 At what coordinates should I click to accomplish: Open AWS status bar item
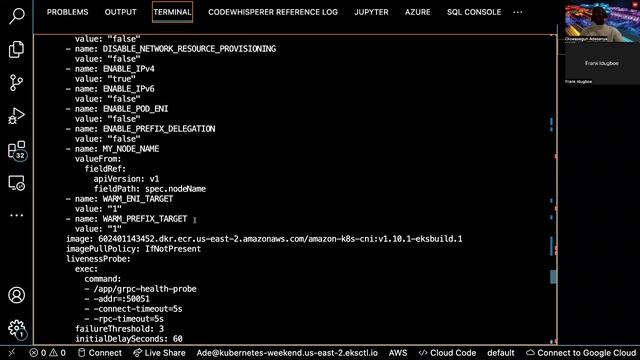[398, 353]
